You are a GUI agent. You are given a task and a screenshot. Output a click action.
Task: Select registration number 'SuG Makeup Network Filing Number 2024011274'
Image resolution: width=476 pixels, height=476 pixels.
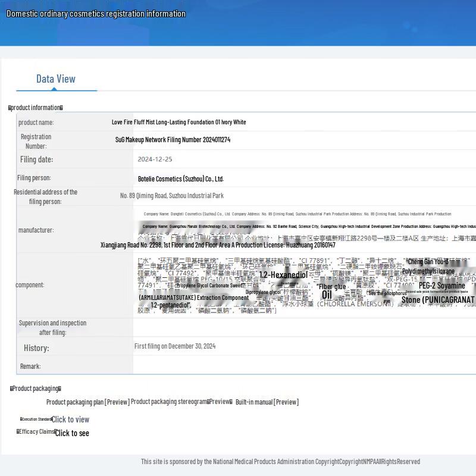(x=173, y=140)
